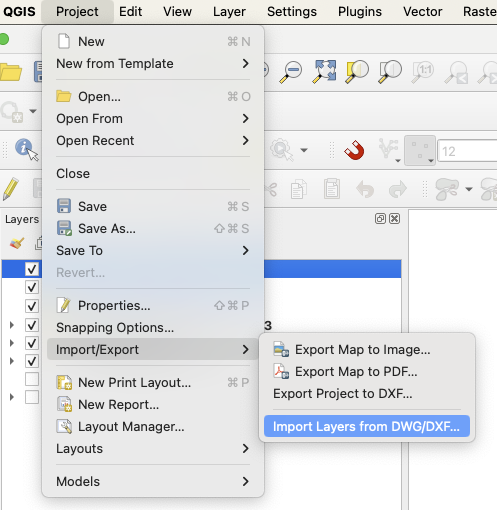Choose Save As... option
Screen dimensions: 497x510
tap(153, 229)
